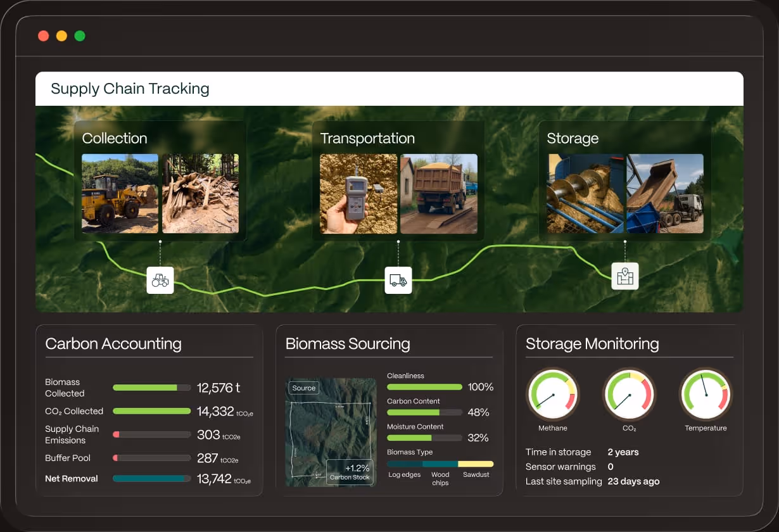
Task: Click the Biomass Sourcing panel heading
Action: pyautogui.click(x=348, y=344)
